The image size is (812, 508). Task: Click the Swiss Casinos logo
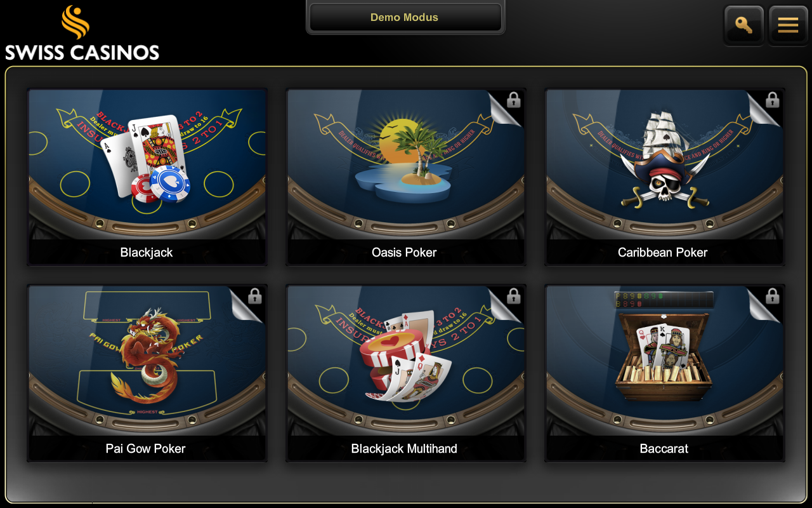82,33
